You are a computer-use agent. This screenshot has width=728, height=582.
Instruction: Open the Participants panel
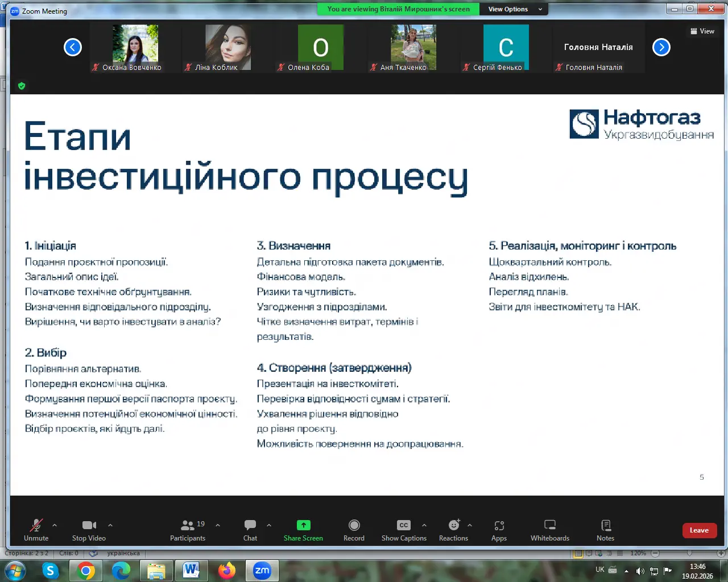[x=187, y=530]
